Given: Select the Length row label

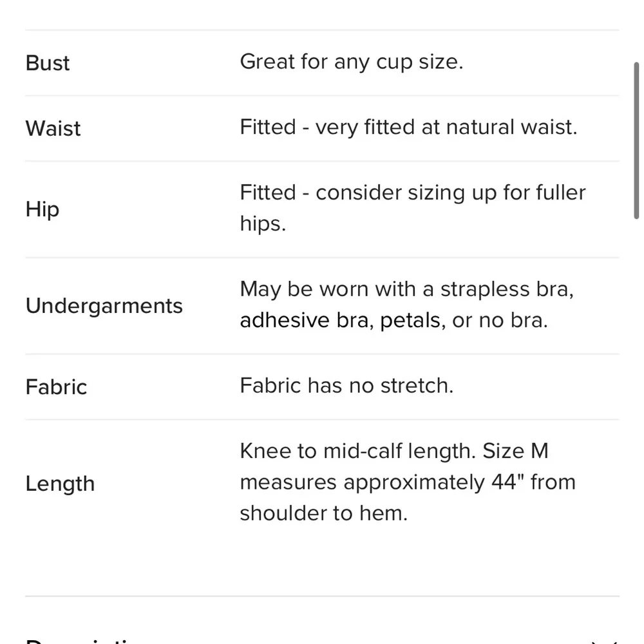Looking at the screenshot, I should 60,484.
